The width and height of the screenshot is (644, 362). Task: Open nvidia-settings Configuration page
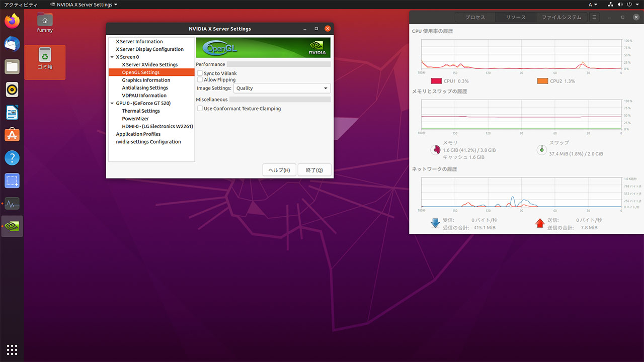[148, 142]
